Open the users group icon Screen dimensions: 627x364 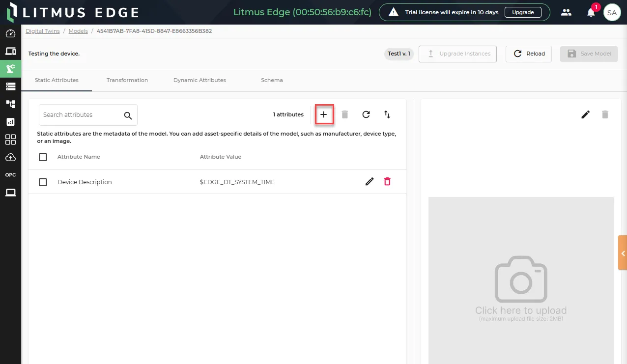tap(567, 12)
